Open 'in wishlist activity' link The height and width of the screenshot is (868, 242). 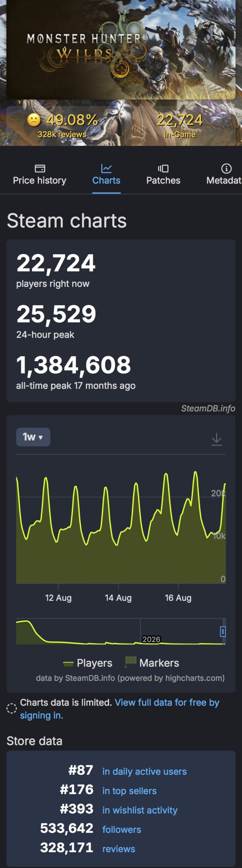[140, 810]
